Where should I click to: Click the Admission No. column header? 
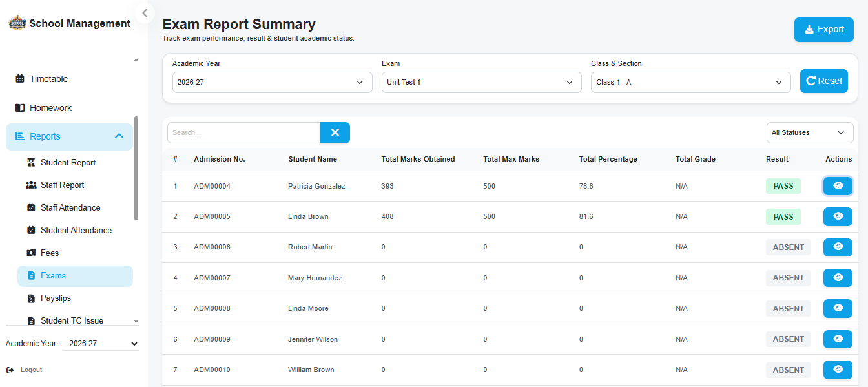[220, 159]
